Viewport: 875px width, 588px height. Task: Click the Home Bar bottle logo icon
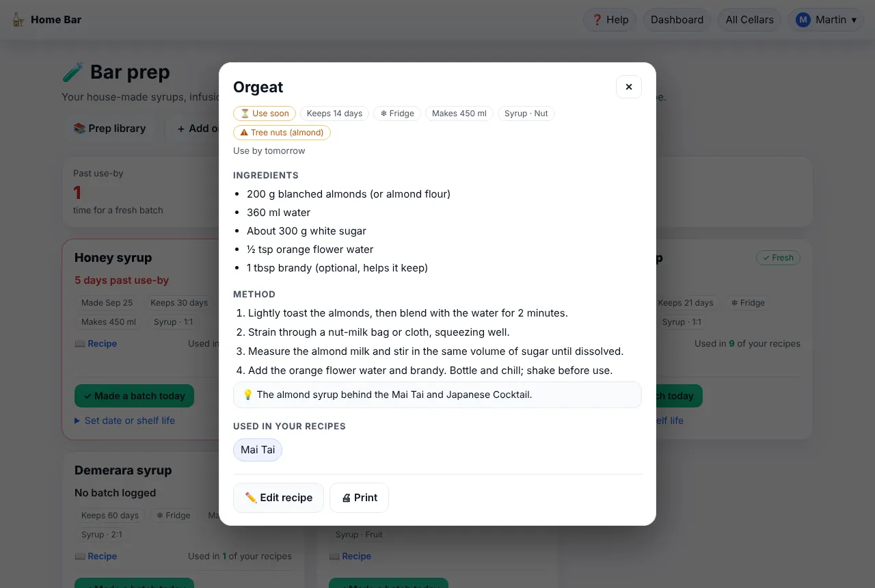(18, 20)
